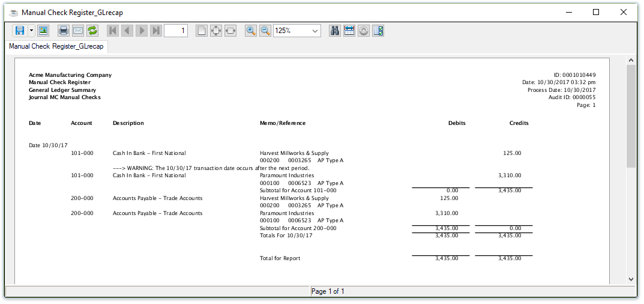Click 'Totals For 10/30/17' text
Screen dimensions: 644x304
[x=286, y=236]
